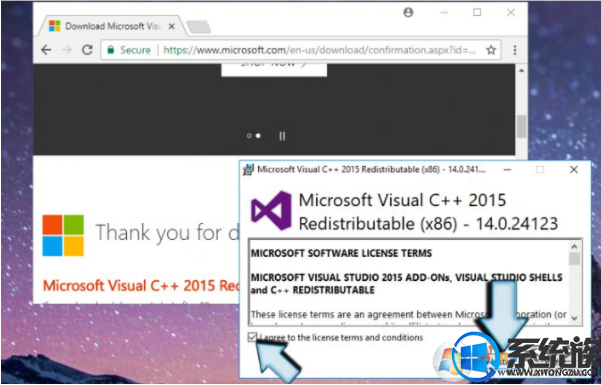Click the 'and C++ REDISTRIBUTABLE' license line
The height and width of the screenshot is (385, 601).
(x=313, y=290)
